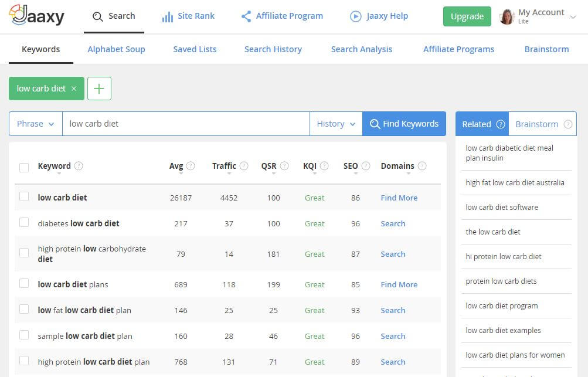Click the Jaaxy Help play icon
This screenshot has height=377, width=588.
[x=355, y=16]
